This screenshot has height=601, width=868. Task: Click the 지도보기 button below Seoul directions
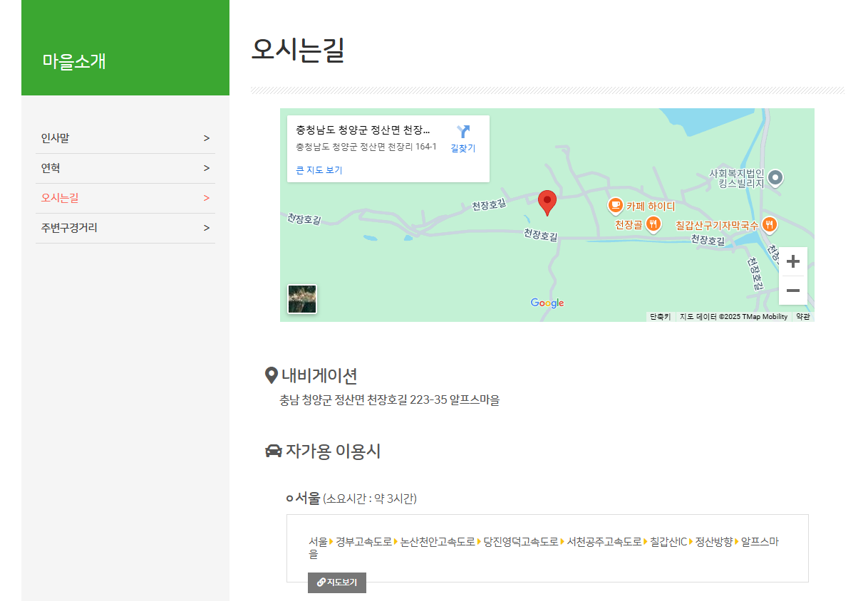click(336, 582)
